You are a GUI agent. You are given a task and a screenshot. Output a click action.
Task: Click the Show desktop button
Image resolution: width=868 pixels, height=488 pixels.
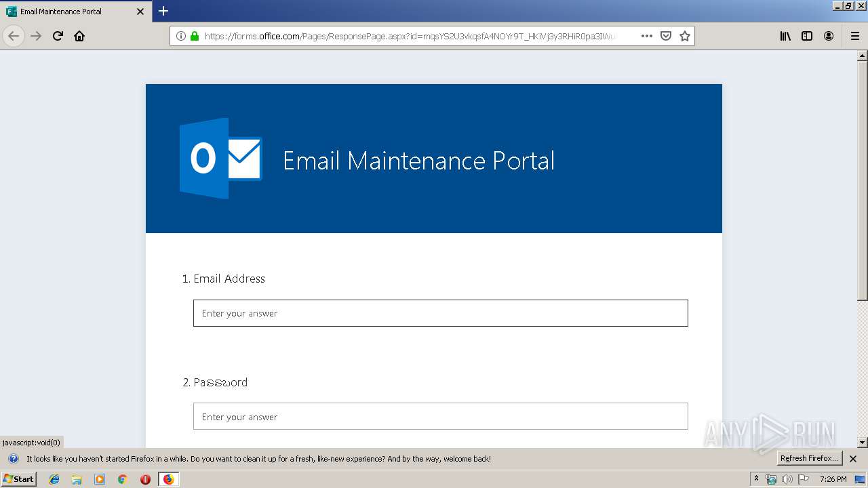point(861,479)
